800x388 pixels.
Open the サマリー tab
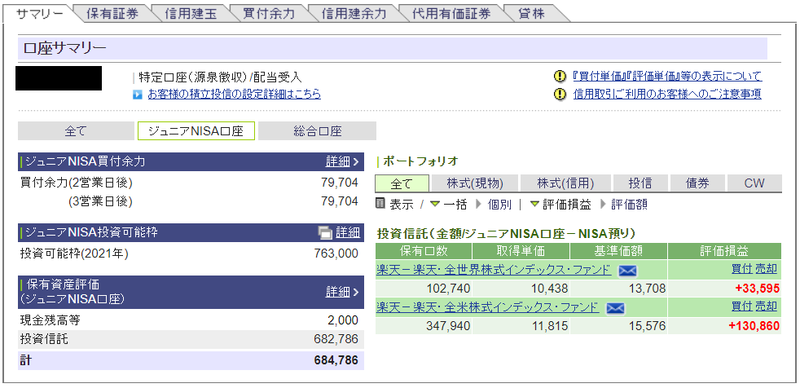pos(40,14)
